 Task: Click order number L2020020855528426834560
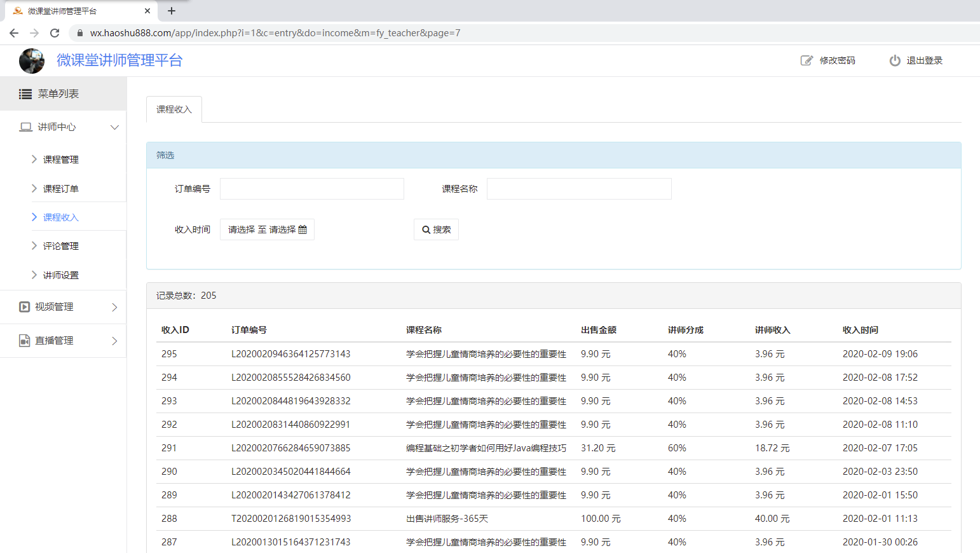(x=291, y=378)
